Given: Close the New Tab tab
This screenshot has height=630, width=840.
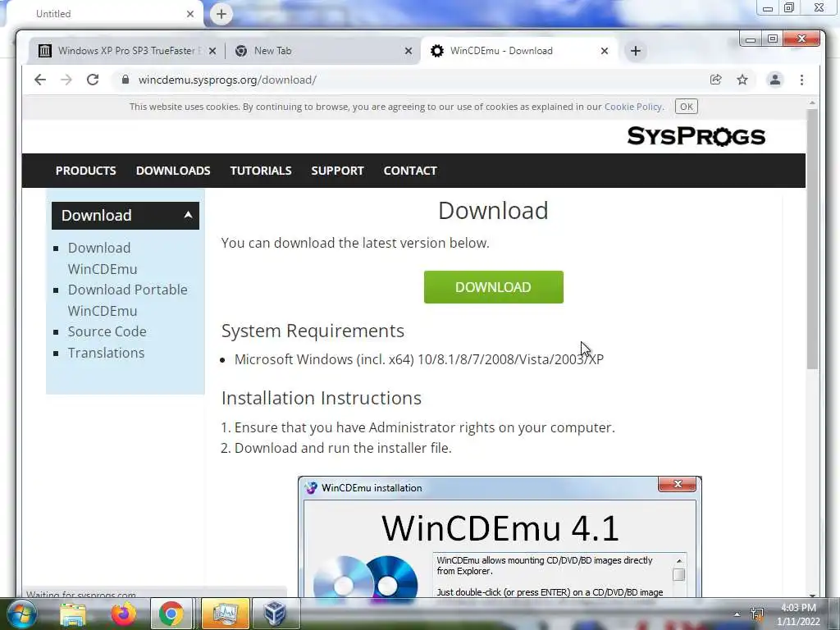Looking at the screenshot, I should tap(409, 51).
